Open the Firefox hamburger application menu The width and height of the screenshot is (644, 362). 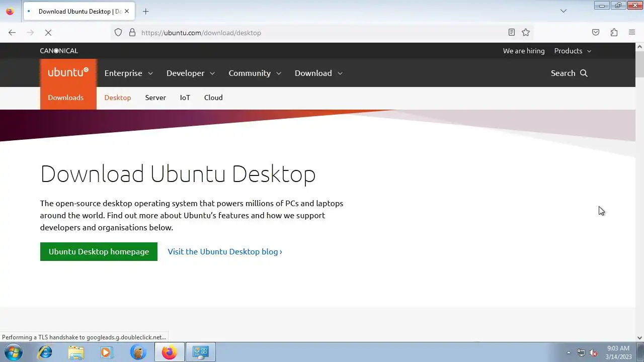pos(632,33)
